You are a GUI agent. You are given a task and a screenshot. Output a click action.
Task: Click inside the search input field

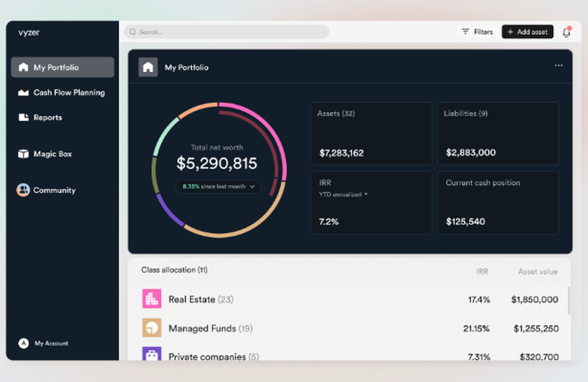226,32
